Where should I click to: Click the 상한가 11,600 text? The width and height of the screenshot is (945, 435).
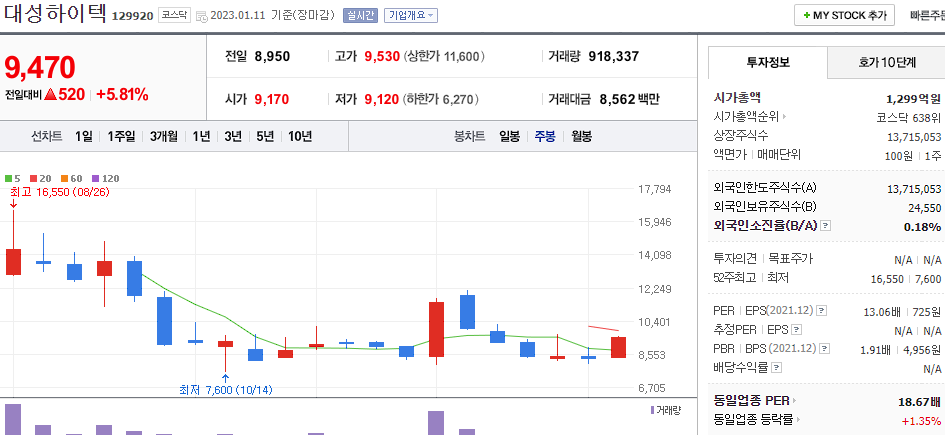tap(444, 57)
